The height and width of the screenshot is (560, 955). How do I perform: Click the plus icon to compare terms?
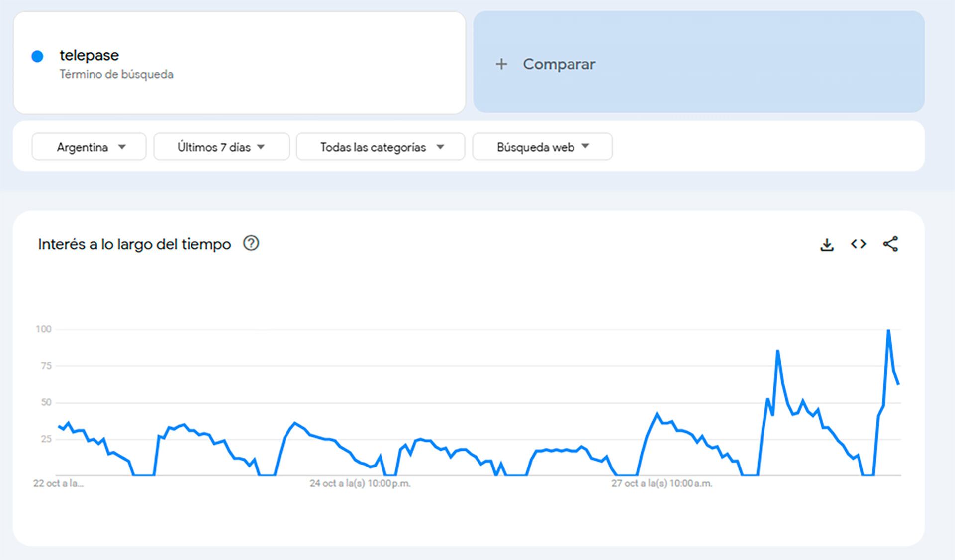pyautogui.click(x=501, y=64)
